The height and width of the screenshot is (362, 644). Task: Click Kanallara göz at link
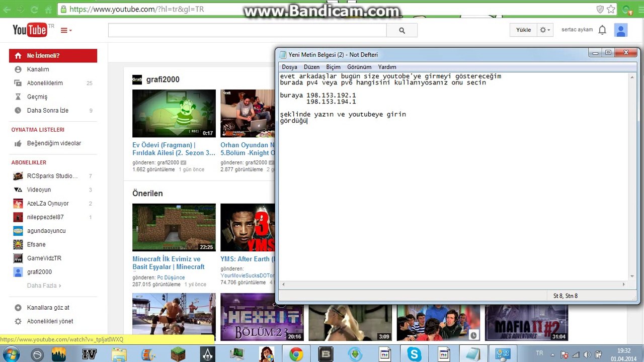coord(48,308)
